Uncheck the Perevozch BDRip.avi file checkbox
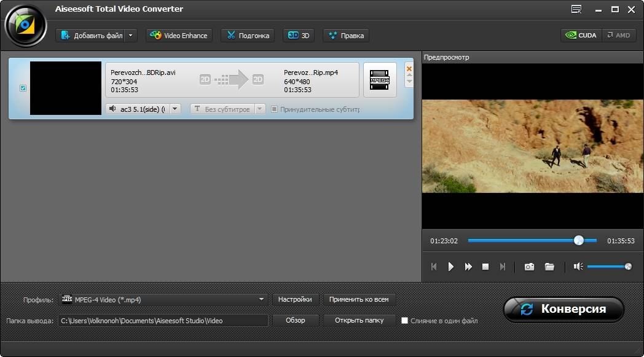Image resolution: width=644 pixels, height=357 pixels. (x=23, y=88)
